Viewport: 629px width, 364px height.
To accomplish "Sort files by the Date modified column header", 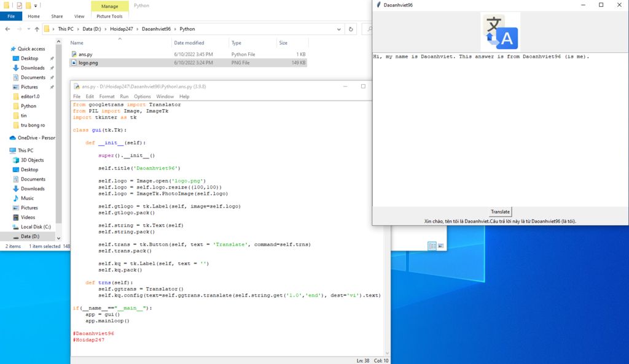I will (189, 43).
